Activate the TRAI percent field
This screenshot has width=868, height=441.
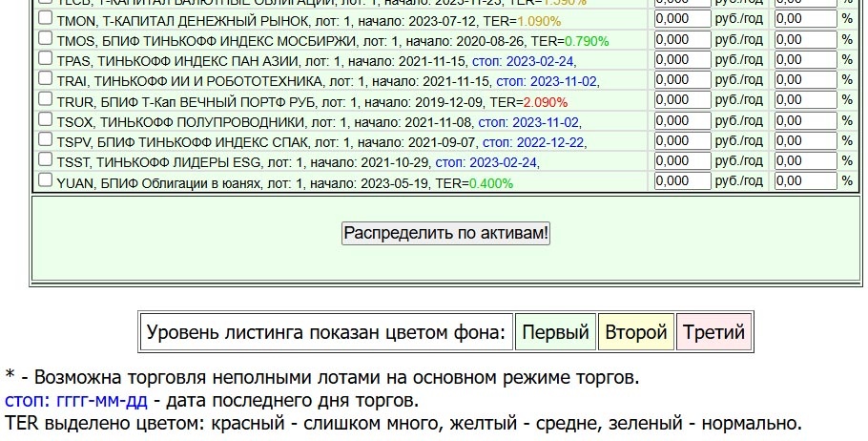805,80
